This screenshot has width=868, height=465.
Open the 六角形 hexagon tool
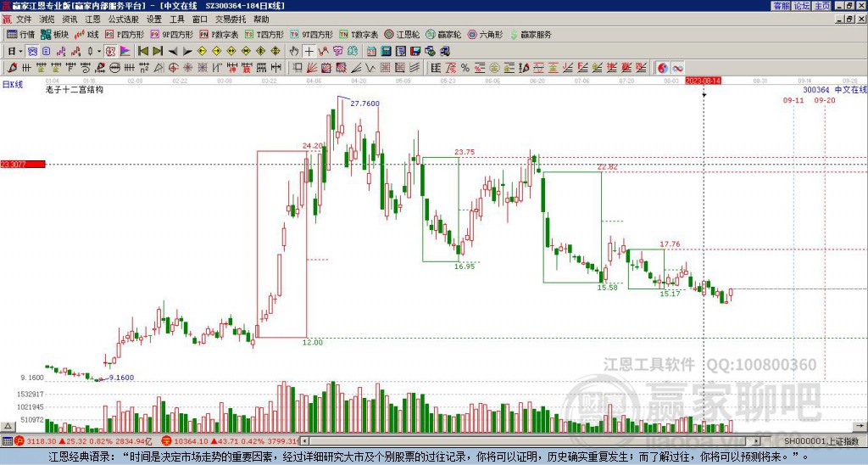click(486, 34)
